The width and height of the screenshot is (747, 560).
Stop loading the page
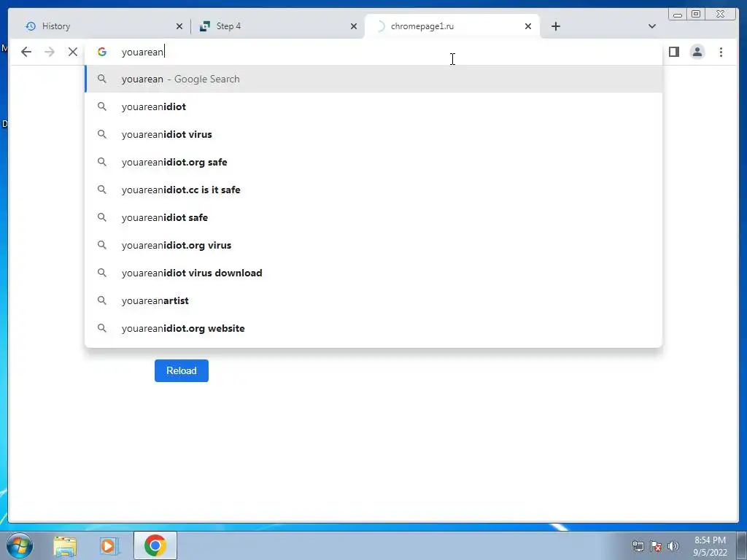[73, 52]
